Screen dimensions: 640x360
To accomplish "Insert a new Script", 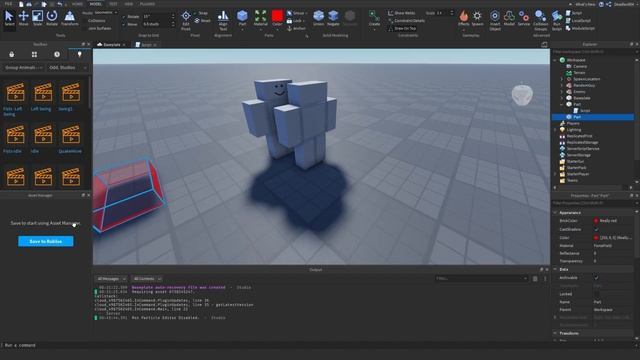I will (x=574, y=13).
